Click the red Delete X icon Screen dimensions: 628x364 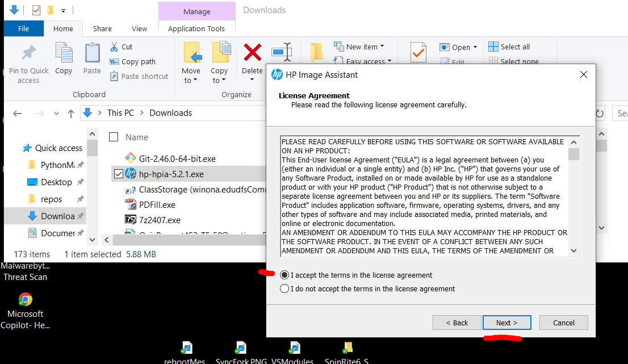point(252,52)
